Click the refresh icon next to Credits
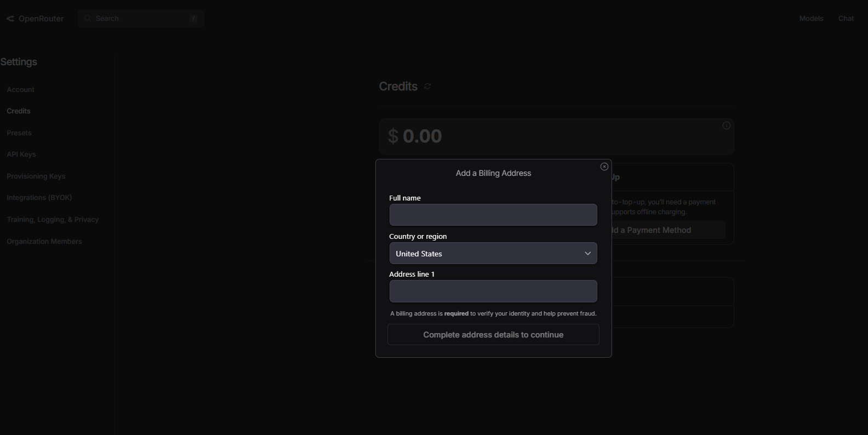Screen dimensions: 868x435 pos(427,87)
